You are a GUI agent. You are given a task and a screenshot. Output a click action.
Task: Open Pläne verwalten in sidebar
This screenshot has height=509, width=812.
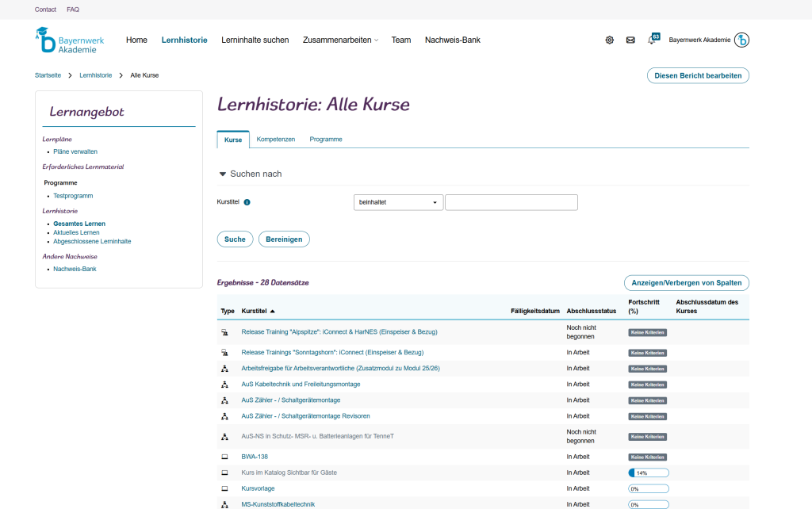coord(75,151)
